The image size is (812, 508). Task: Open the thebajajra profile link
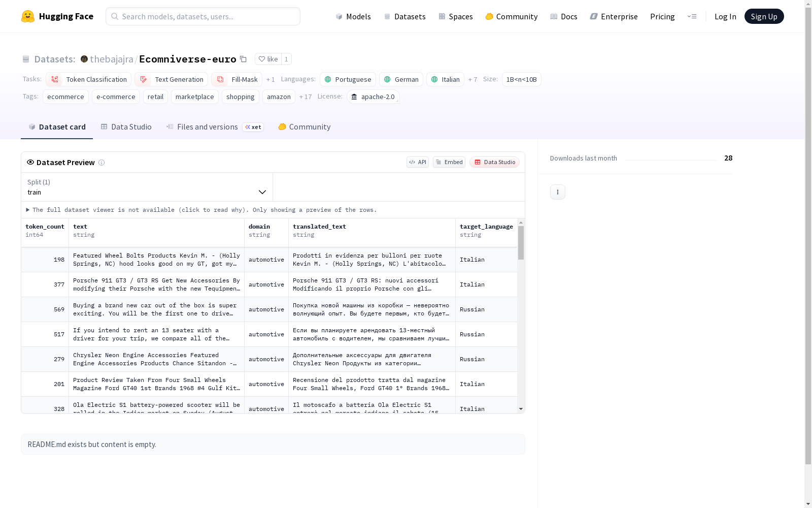(x=112, y=59)
